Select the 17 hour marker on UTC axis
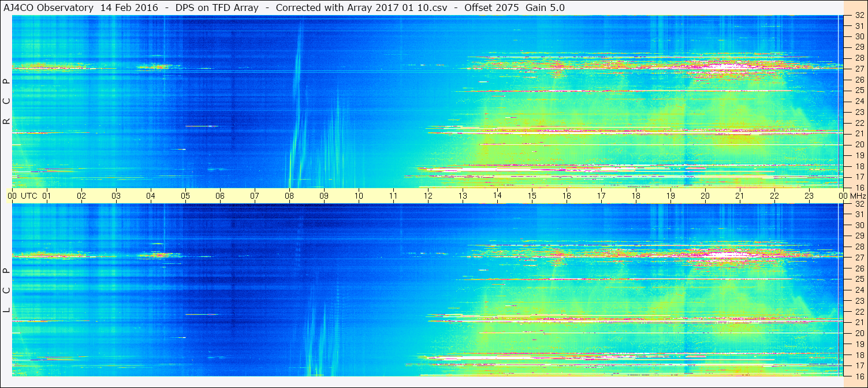Screen dimensions: 868x388 click(x=601, y=196)
